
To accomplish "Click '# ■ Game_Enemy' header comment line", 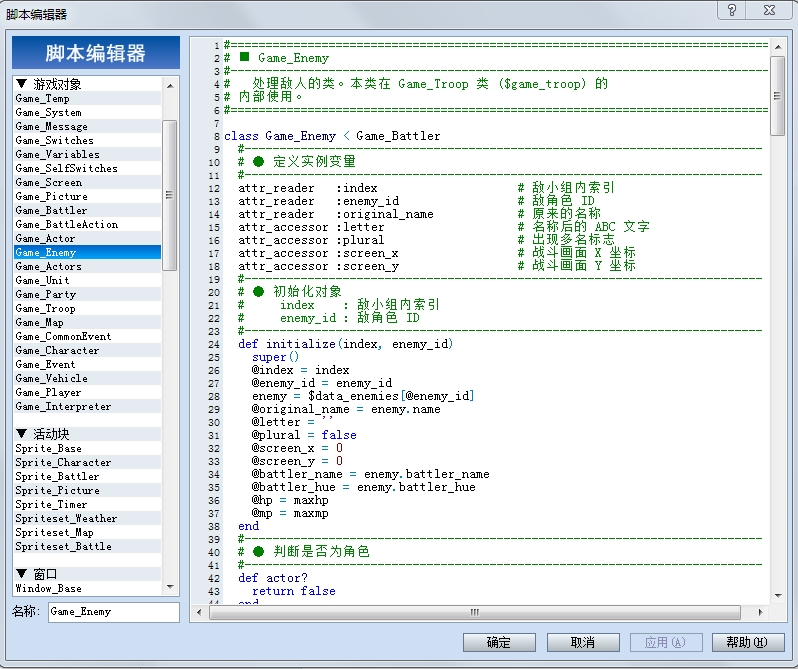I will click(x=277, y=58).
